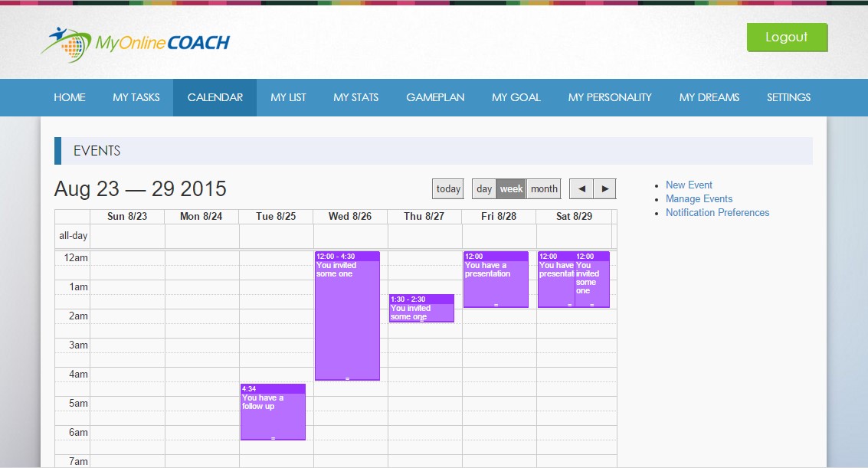Open the HOME navigation tab
Viewport: 868px width, 468px height.
coord(70,97)
